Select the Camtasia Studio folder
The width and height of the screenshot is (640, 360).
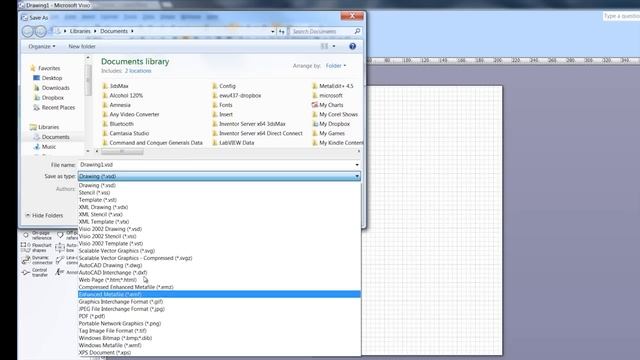[126, 133]
